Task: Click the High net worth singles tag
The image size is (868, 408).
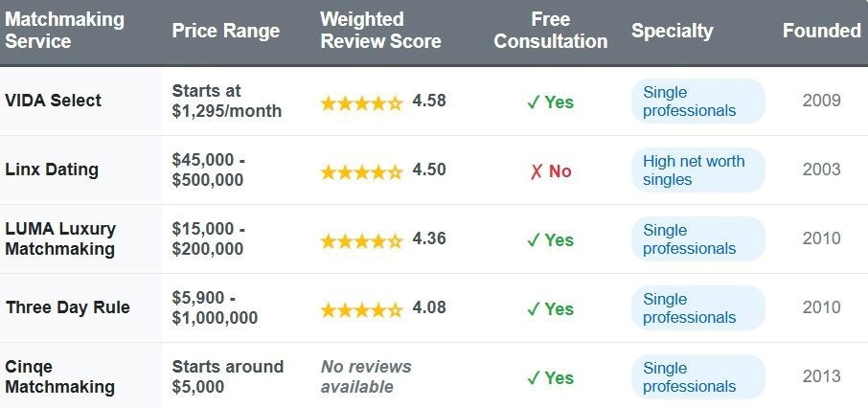Action: [x=697, y=170]
